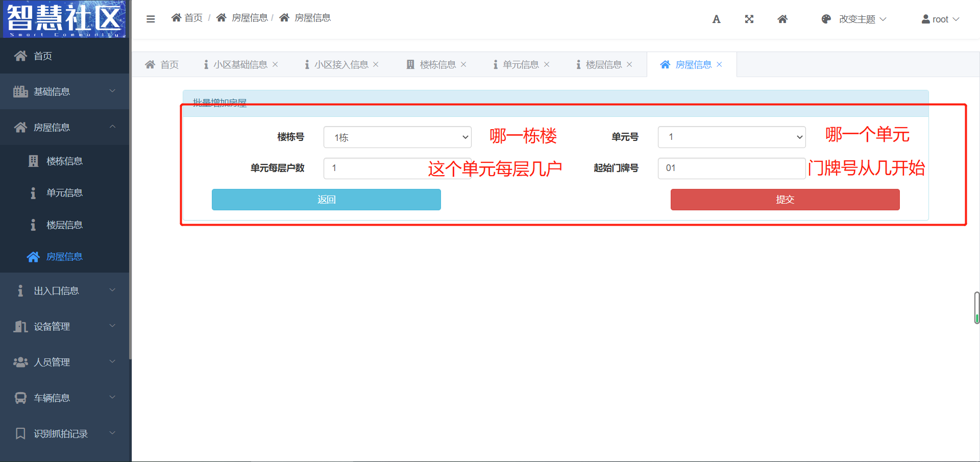Screen dimensions: 980x462
Task: Click the 车辆信息 car icon in sidebar
Action: point(20,398)
